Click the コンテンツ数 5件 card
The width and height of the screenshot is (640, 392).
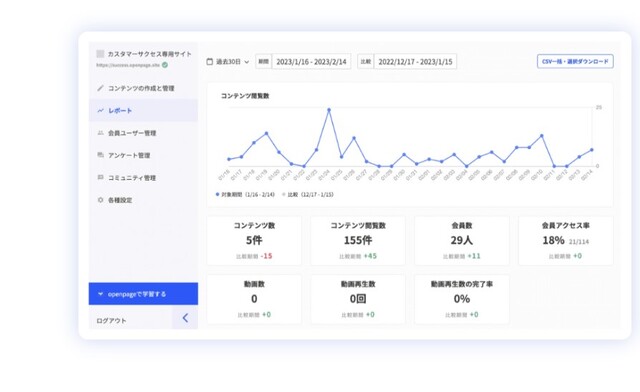[x=254, y=241]
